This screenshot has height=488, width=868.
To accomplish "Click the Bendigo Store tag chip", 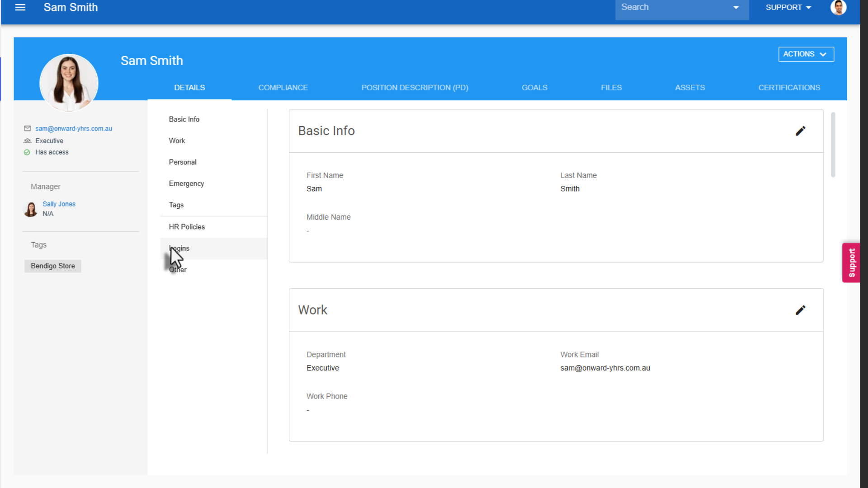I will 53,266.
